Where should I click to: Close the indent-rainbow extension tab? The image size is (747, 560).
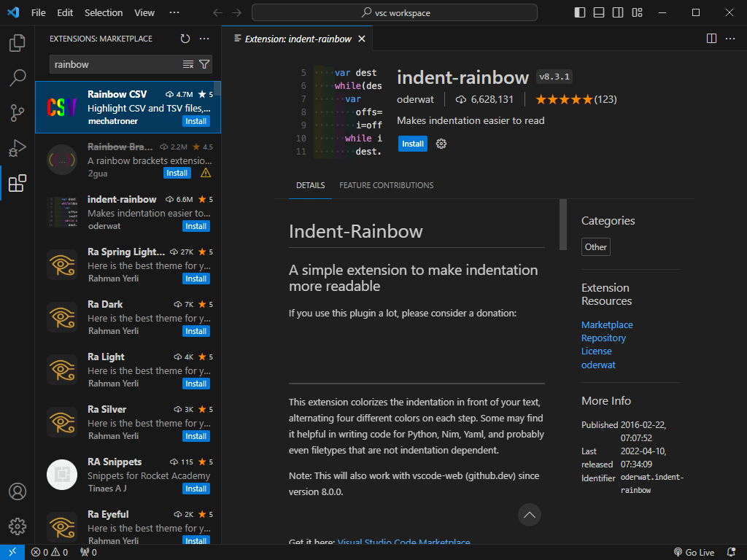(362, 39)
